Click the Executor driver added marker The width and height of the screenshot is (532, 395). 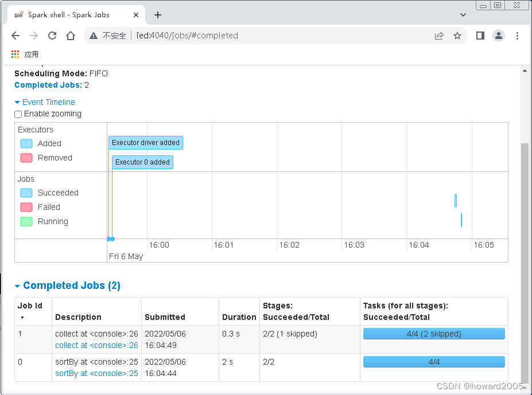(x=146, y=143)
